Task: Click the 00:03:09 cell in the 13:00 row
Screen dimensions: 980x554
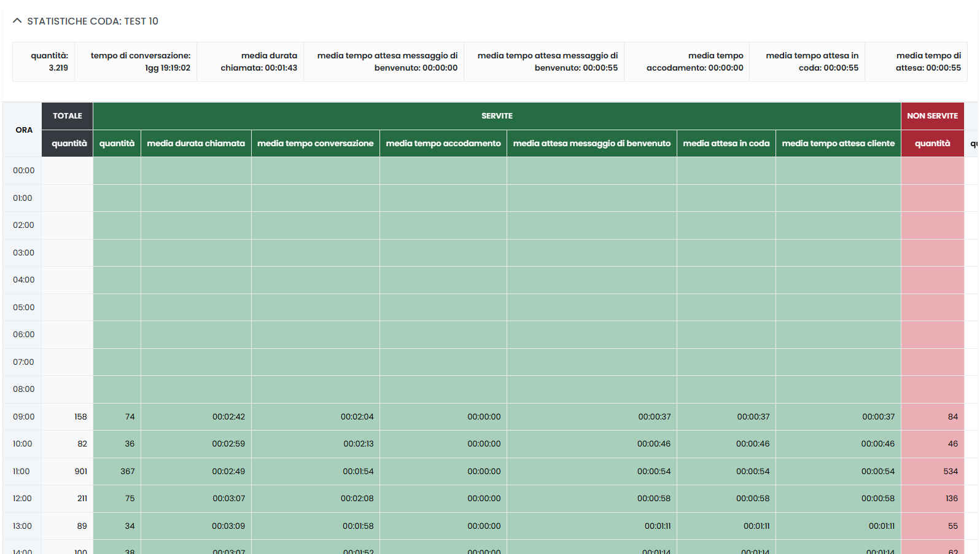Action: 228,526
